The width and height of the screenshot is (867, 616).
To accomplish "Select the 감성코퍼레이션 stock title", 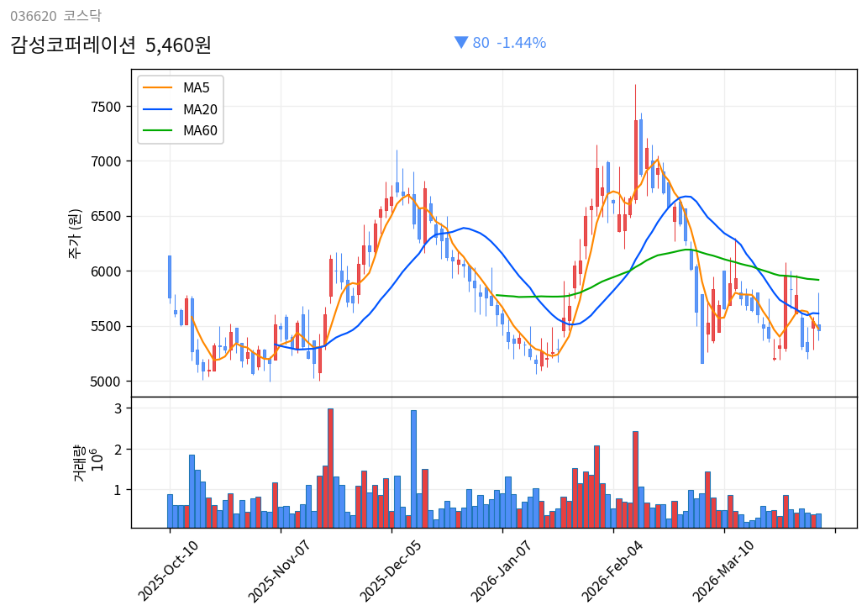I will 73,45.
